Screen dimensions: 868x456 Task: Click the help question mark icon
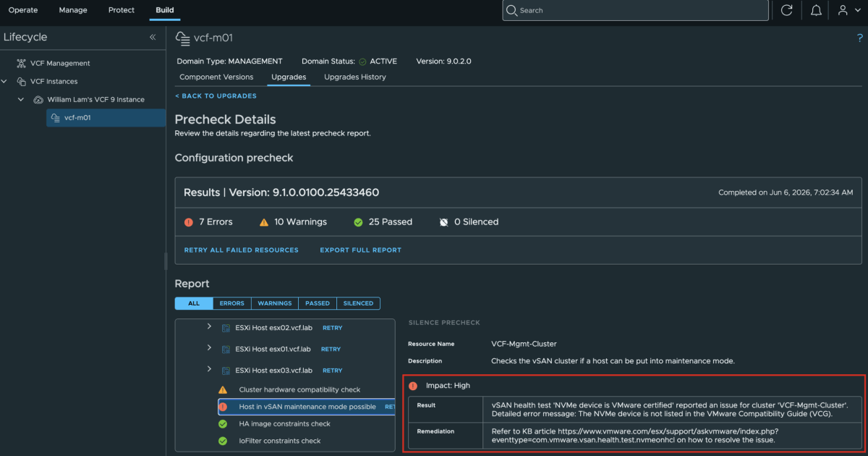859,38
